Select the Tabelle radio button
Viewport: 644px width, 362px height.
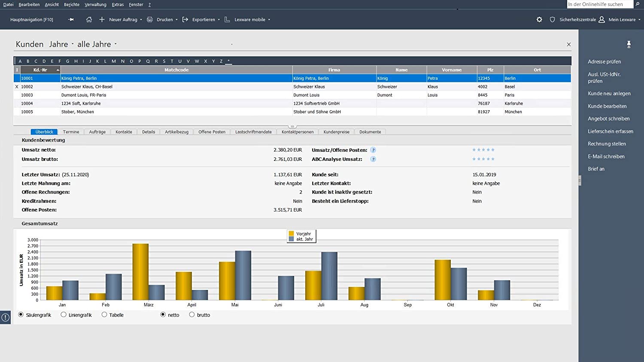[104, 315]
